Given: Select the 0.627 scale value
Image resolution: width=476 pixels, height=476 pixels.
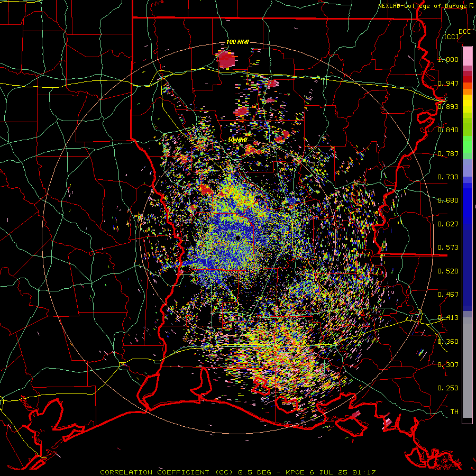Looking at the screenshot, I should tap(448, 224).
